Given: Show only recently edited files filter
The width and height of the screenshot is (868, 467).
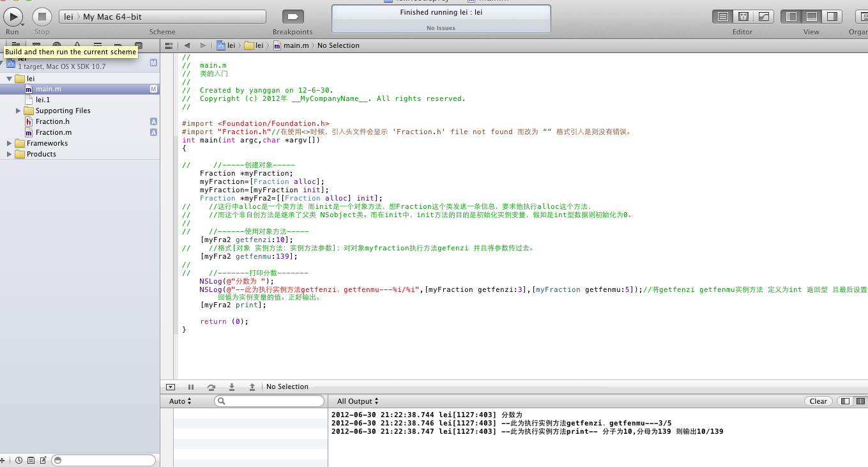Looking at the screenshot, I should pos(19,460).
